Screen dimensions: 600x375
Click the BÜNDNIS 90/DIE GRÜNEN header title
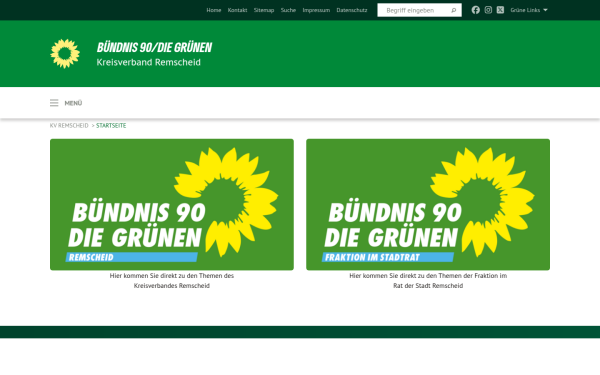click(x=154, y=47)
